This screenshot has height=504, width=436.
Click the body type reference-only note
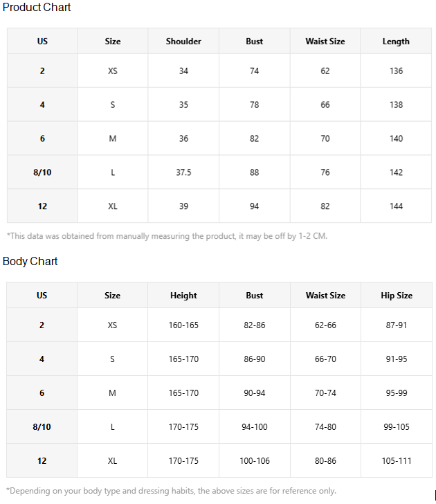click(x=171, y=491)
